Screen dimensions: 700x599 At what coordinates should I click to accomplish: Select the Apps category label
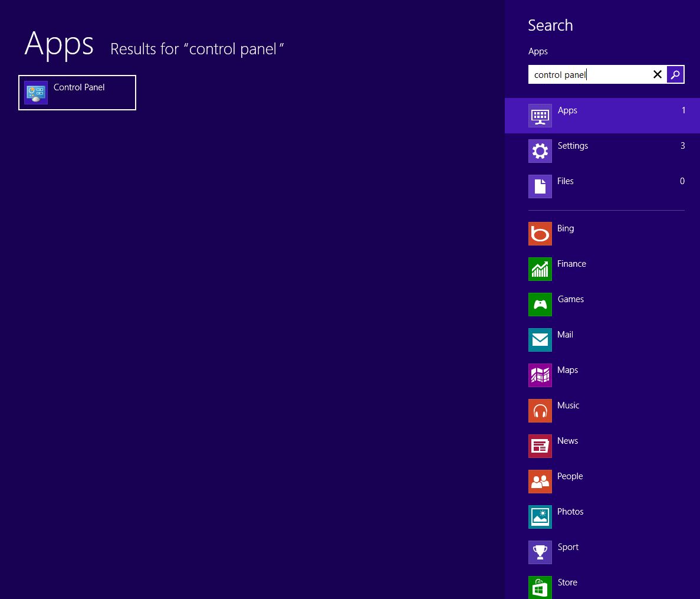point(567,110)
